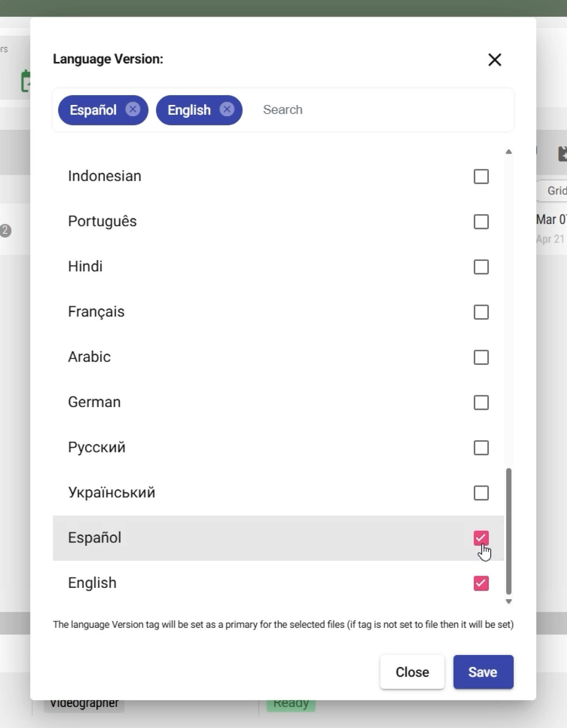567x728 pixels.
Task: Save the selected language versions
Action: tap(483, 672)
